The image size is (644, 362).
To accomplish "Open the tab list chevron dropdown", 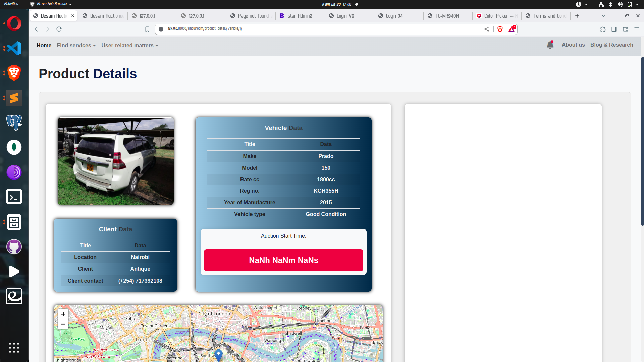I will click(x=603, y=16).
